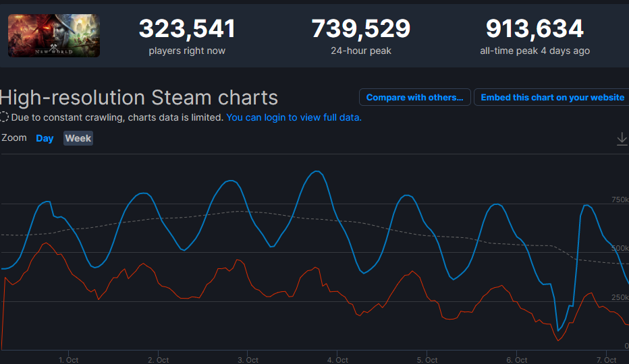
Task: Click the 24-hour peak caption
Action: (x=361, y=51)
